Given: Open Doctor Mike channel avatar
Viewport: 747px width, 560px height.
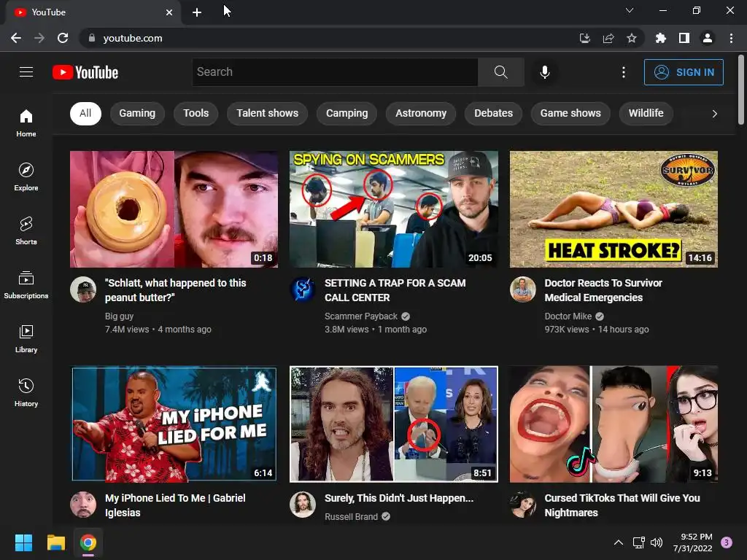Looking at the screenshot, I should 522,289.
